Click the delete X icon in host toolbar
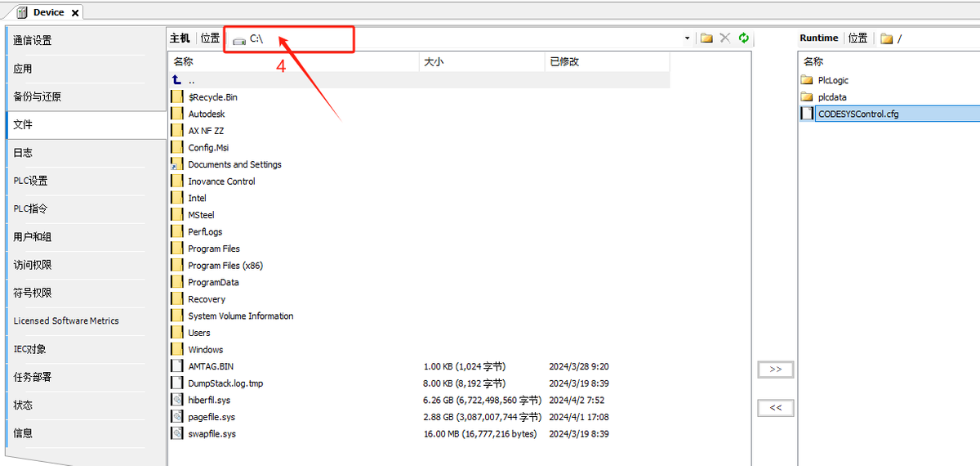This screenshot has width=980, height=466. (724, 38)
